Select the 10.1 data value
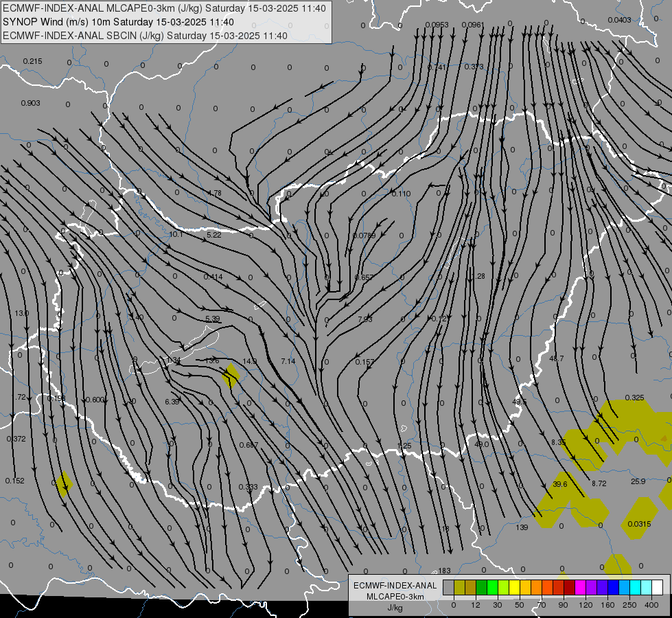This screenshot has width=672, height=618. (176, 235)
